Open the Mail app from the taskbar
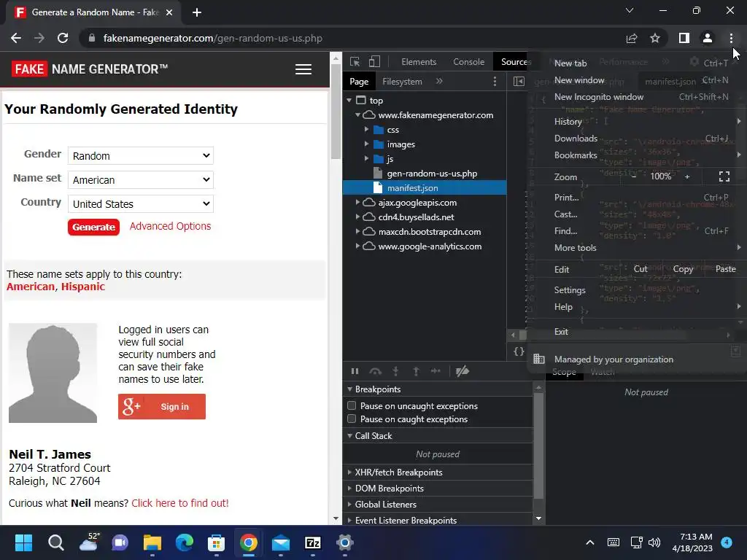 point(281,542)
